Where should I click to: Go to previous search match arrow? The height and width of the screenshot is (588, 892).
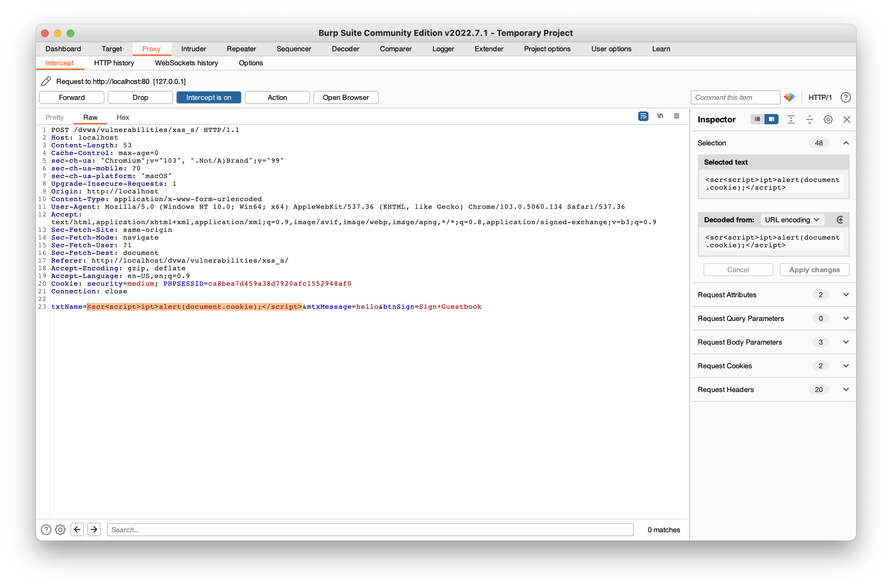[77, 529]
